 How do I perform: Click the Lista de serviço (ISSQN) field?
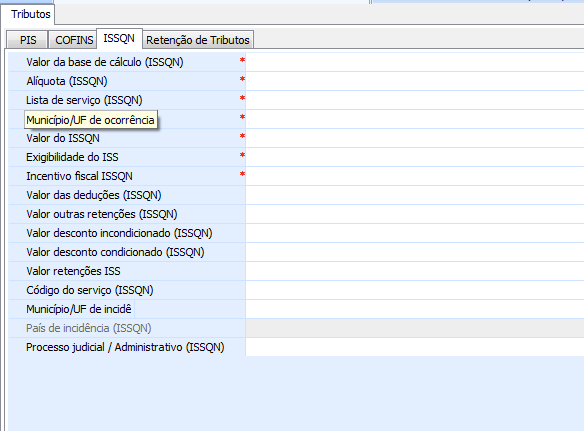[415, 100]
